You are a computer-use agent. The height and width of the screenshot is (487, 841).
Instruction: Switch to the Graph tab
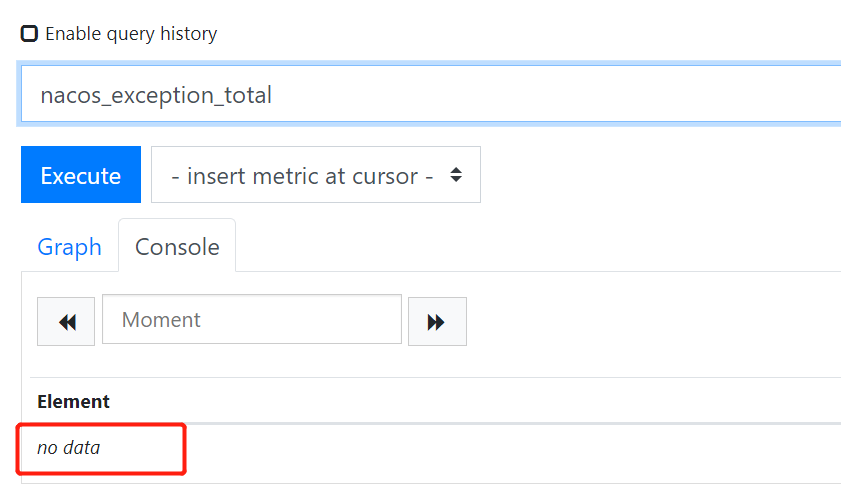pos(69,247)
